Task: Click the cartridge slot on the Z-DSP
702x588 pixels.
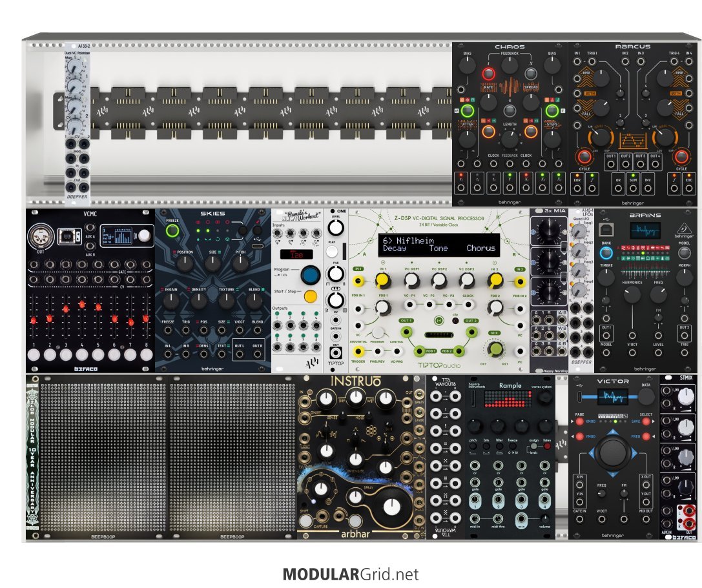Action: coord(439,334)
